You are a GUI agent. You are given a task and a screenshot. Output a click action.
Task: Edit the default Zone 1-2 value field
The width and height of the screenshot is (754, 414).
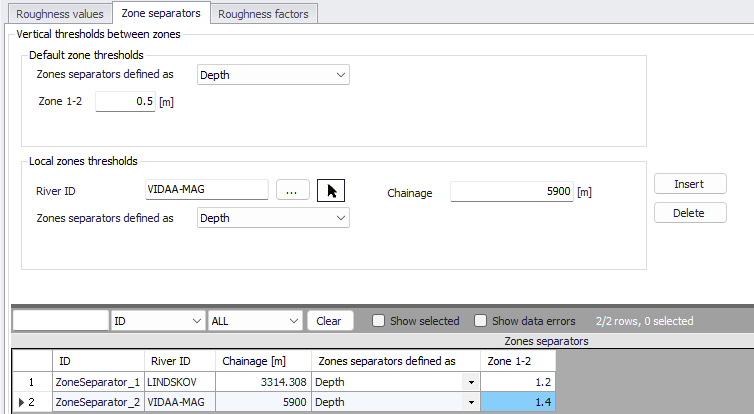click(x=125, y=101)
